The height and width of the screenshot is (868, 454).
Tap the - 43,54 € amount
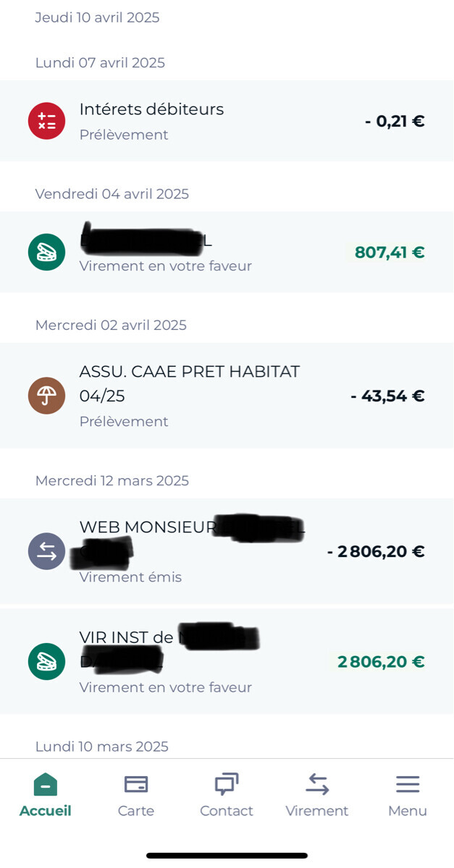pyautogui.click(x=387, y=396)
